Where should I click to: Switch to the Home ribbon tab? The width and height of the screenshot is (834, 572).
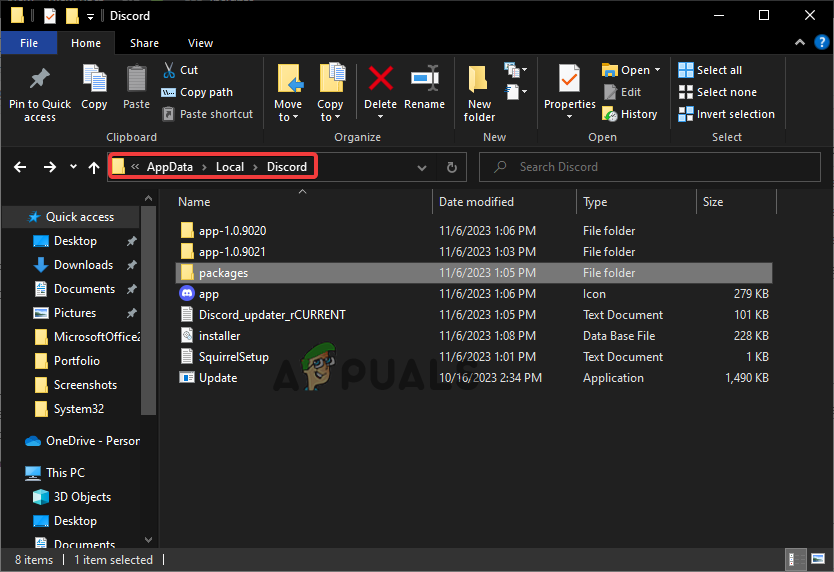pos(86,43)
